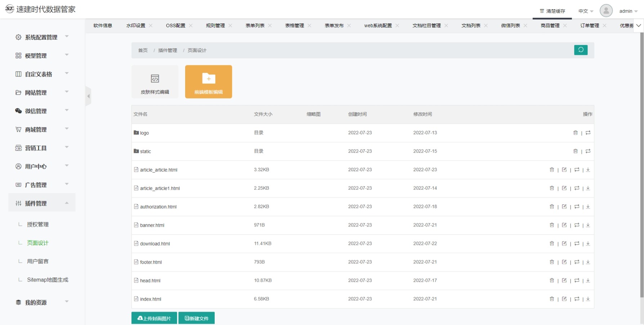
Task: Expand 营销工具 sidebar menu
Action: tap(42, 148)
